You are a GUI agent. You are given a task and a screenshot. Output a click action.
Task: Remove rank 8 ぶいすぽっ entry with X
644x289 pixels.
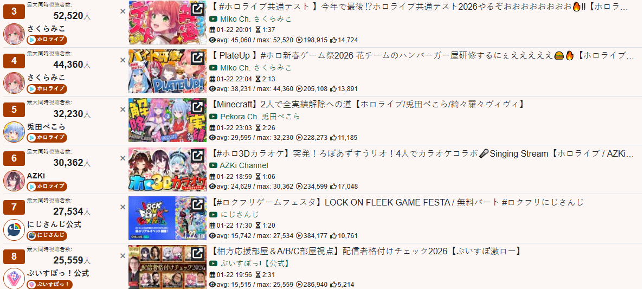point(123,256)
